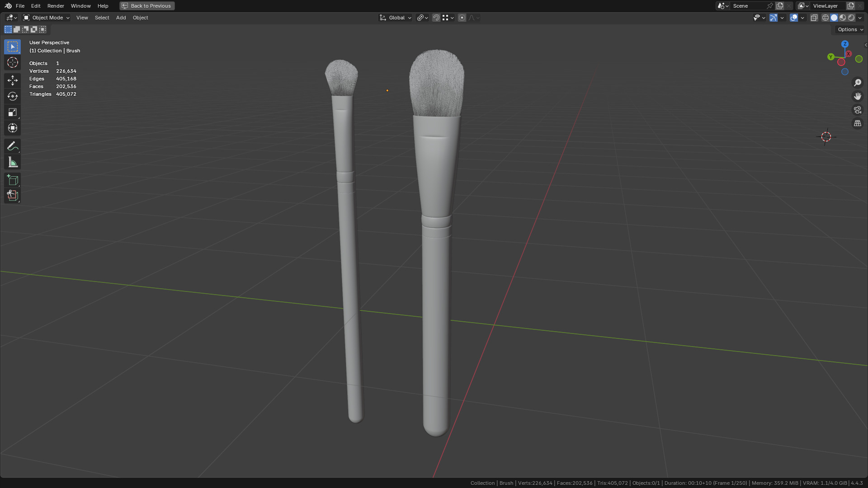Select the Select Box tool

[12, 47]
